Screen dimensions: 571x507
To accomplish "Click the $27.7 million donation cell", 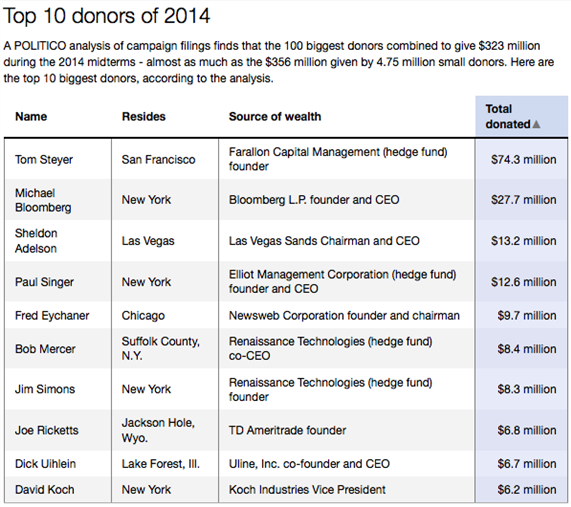I will coord(521,200).
